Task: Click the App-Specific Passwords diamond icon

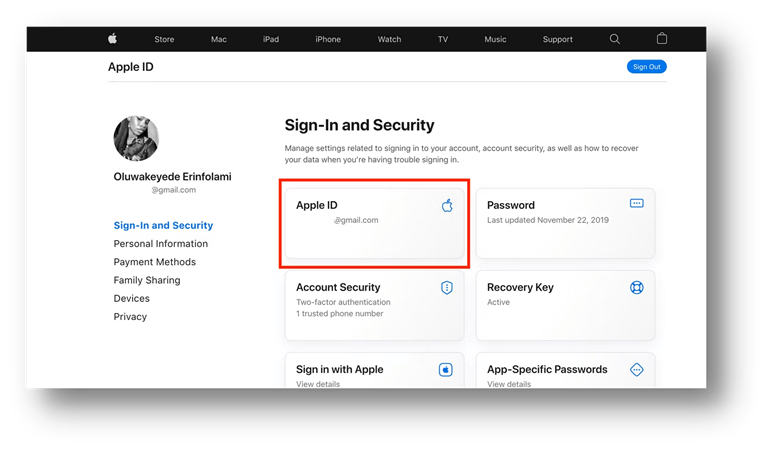Action: [x=636, y=369]
